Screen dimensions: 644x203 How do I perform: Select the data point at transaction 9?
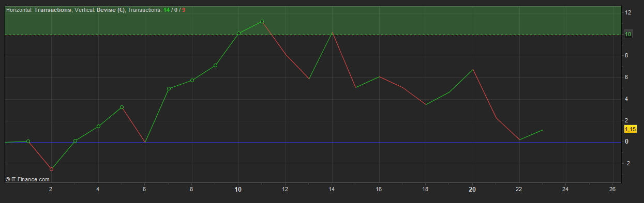215,65
